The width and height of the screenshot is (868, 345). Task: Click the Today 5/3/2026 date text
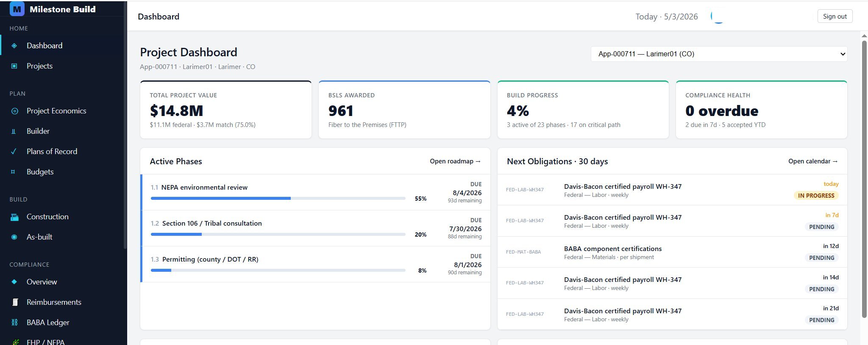pos(666,17)
